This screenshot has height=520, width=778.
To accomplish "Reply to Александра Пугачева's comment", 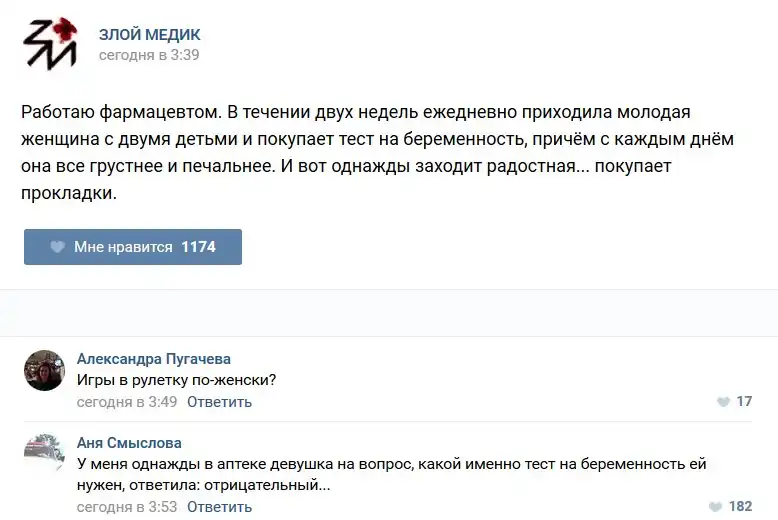I will pos(219,402).
